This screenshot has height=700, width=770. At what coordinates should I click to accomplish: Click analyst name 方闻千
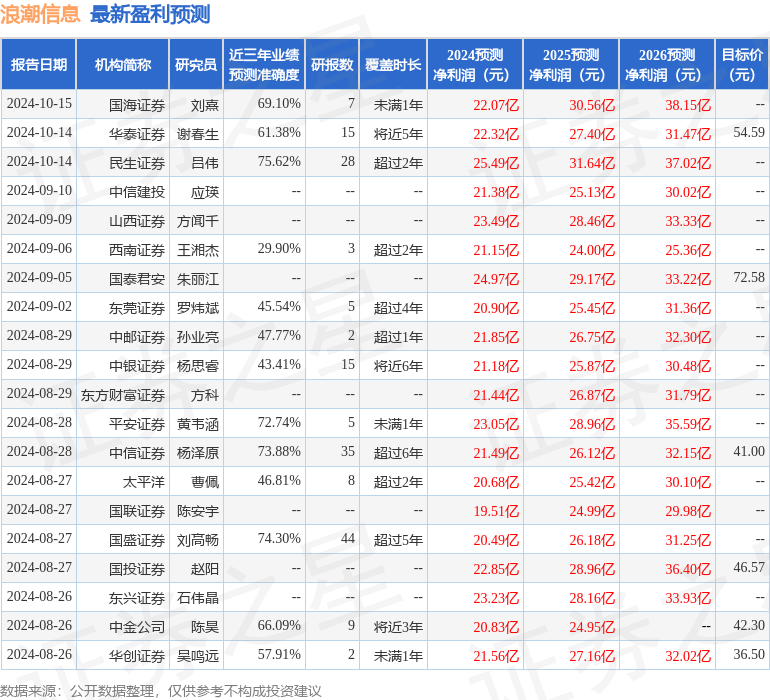point(198,221)
